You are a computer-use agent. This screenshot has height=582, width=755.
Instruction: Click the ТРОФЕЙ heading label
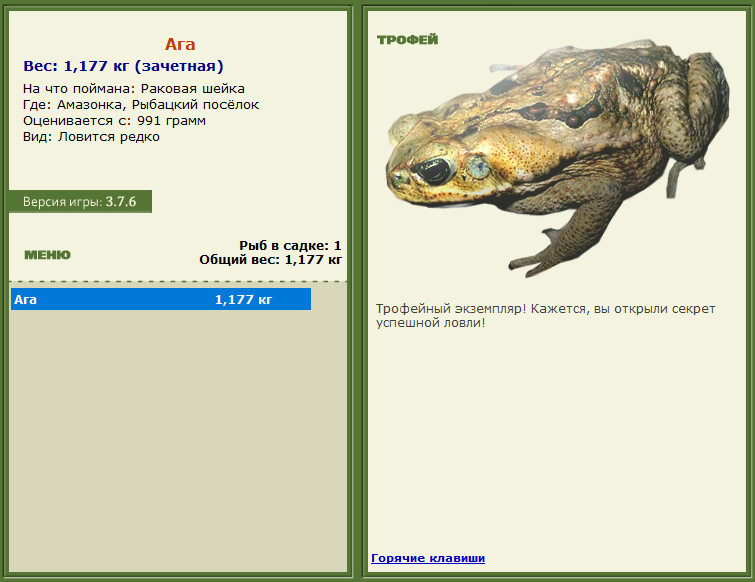[x=407, y=40]
